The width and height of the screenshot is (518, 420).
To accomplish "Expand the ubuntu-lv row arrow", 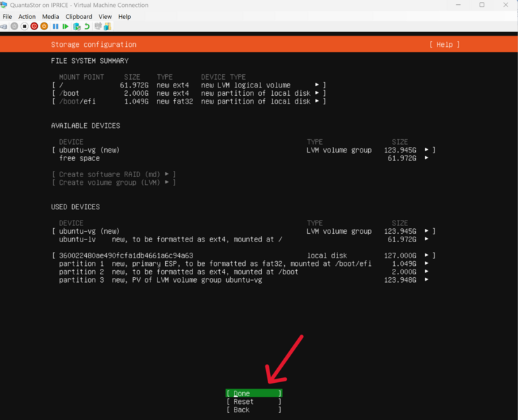I will pos(426,239).
